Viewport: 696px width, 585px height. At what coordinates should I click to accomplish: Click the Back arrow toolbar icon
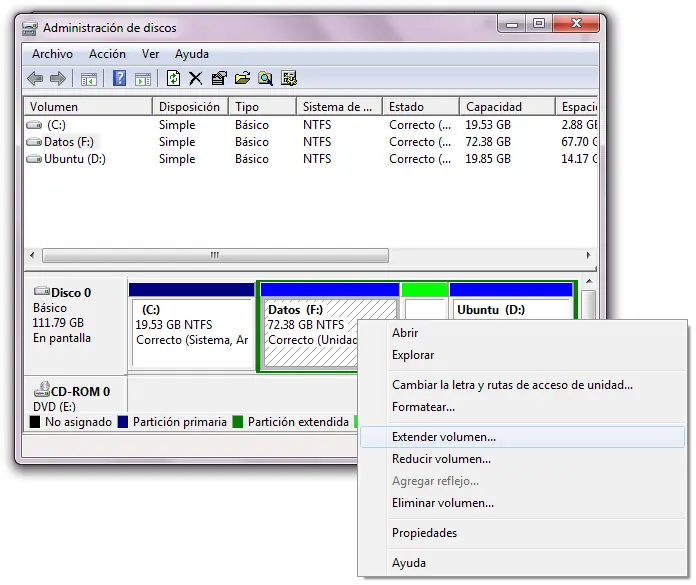click(35, 79)
